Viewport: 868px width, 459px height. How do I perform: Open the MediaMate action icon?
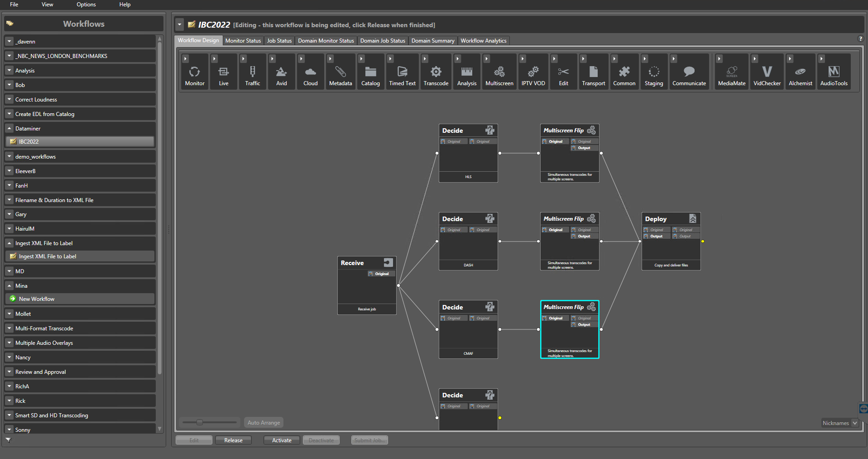click(x=732, y=72)
